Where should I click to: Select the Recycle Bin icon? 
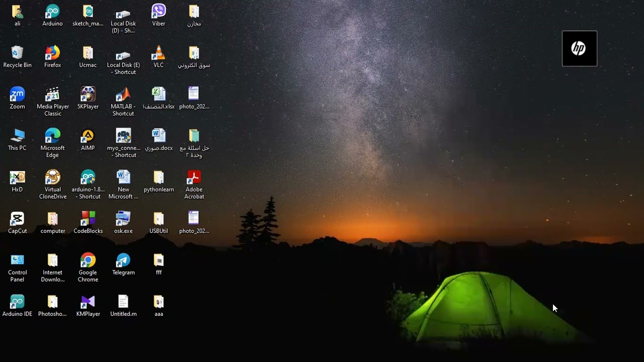[17, 52]
